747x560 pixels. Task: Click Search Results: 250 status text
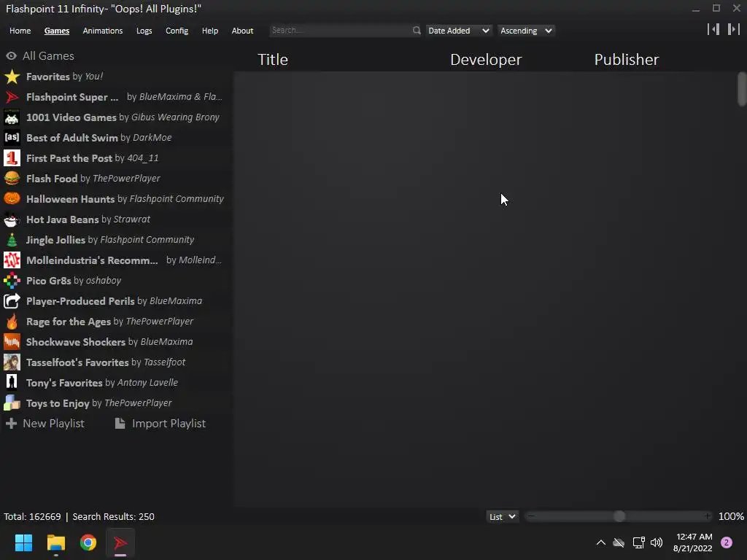coord(113,517)
